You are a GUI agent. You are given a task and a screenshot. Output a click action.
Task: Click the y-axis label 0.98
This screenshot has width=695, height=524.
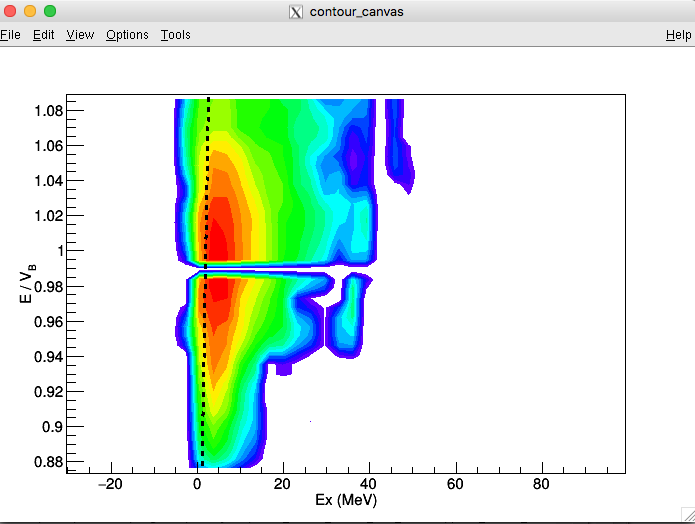(x=49, y=287)
